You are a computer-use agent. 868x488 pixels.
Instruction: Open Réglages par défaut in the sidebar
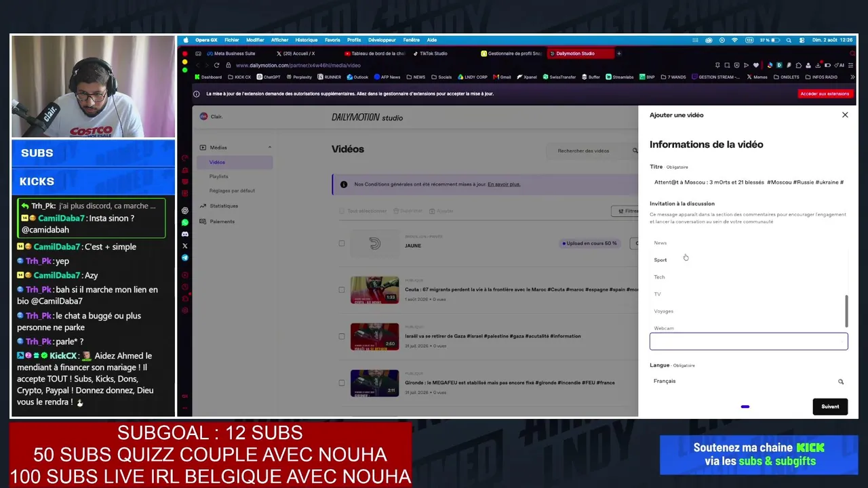[232, 190]
